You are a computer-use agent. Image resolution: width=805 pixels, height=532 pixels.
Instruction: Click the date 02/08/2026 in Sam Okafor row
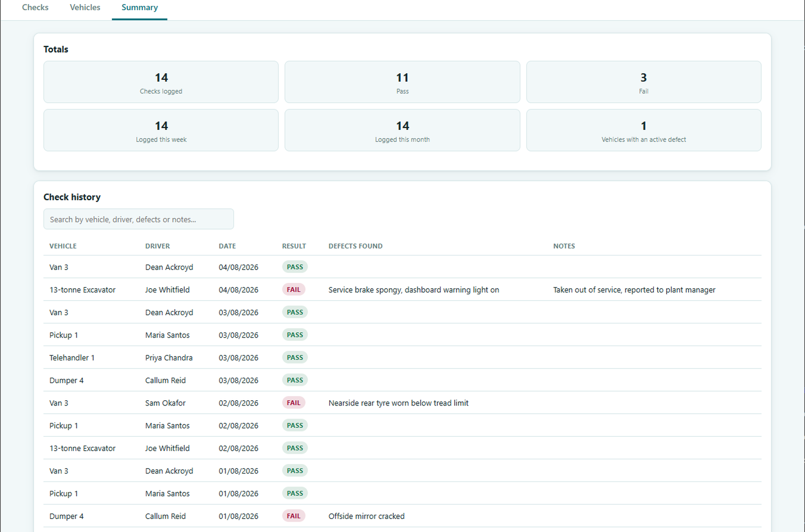tap(238, 403)
